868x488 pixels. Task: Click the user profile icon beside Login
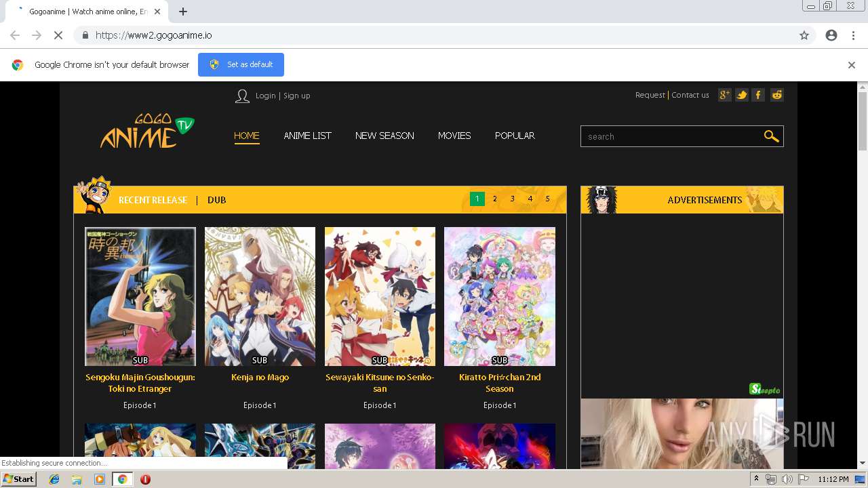click(242, 96)
